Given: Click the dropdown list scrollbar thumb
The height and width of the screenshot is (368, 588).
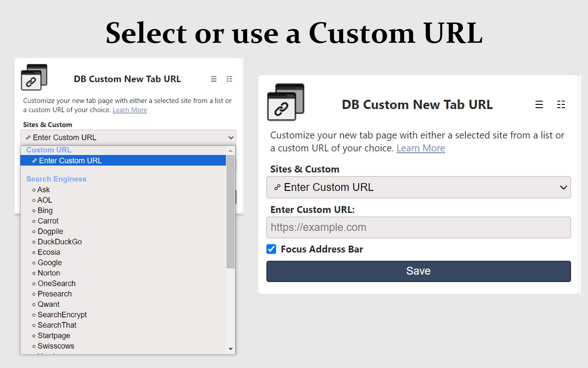Looking at the screenshot, I should [231, 212].
